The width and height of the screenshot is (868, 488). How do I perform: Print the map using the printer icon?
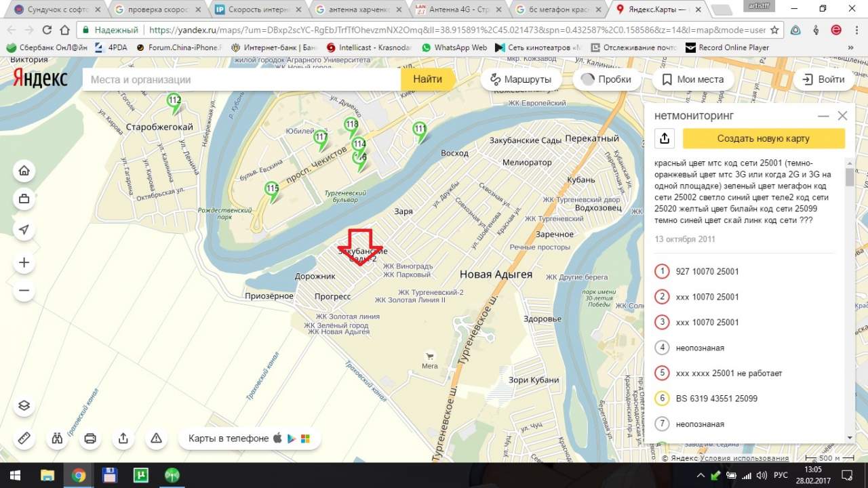90,439
